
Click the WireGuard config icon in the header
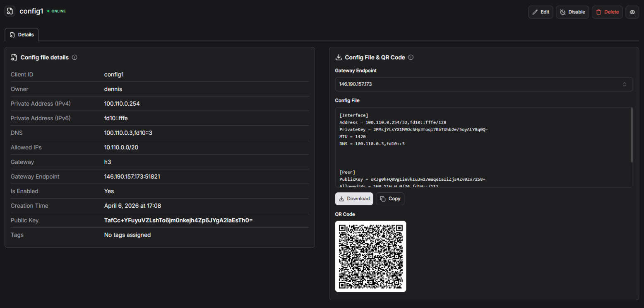(x=10, y=11)
